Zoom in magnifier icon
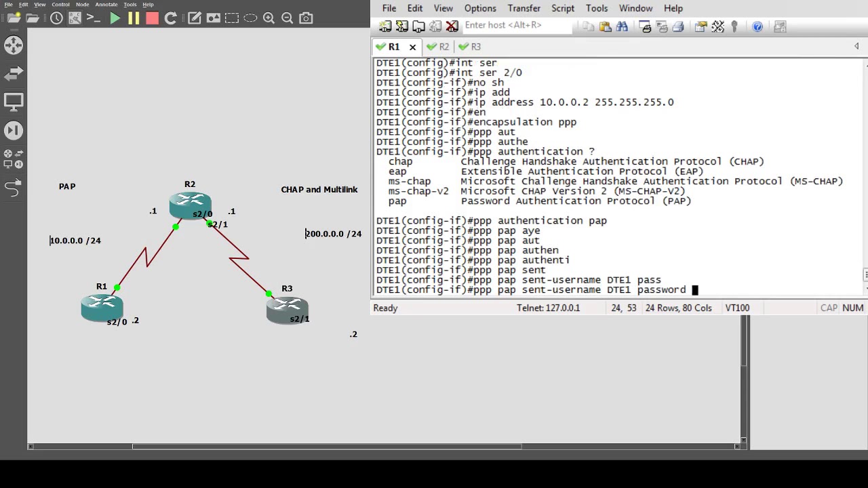The height and width of the screenshot is (488, 868). [x=269, y=18]
